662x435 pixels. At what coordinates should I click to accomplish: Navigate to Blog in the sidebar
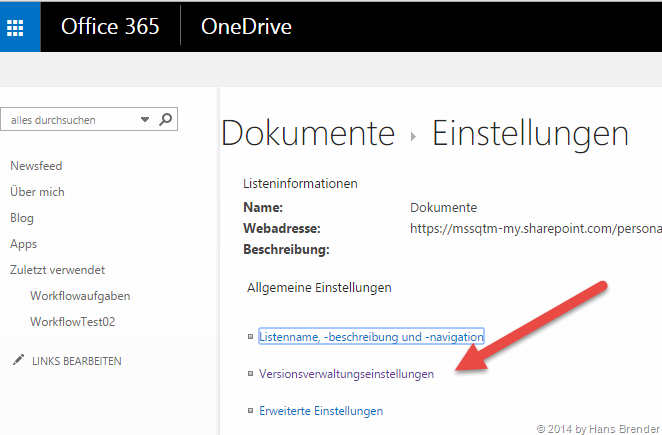click(x=22, y=218)
